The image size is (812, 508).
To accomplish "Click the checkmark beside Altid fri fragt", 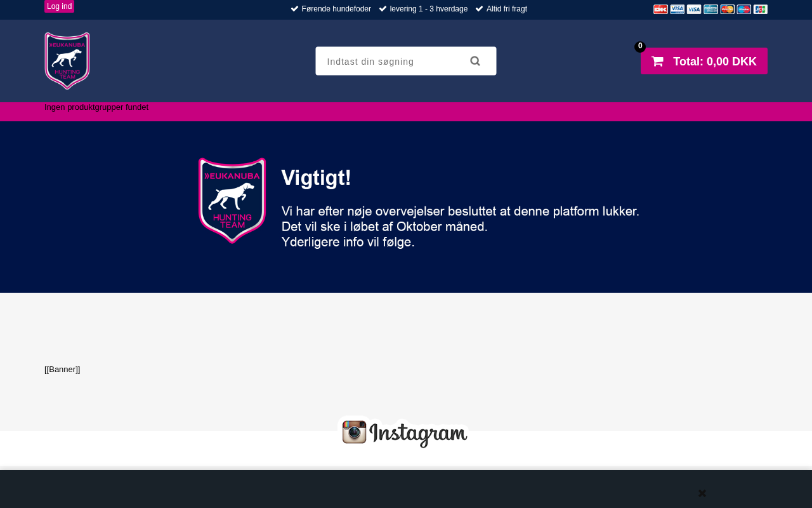I will [x=479, y=9].
